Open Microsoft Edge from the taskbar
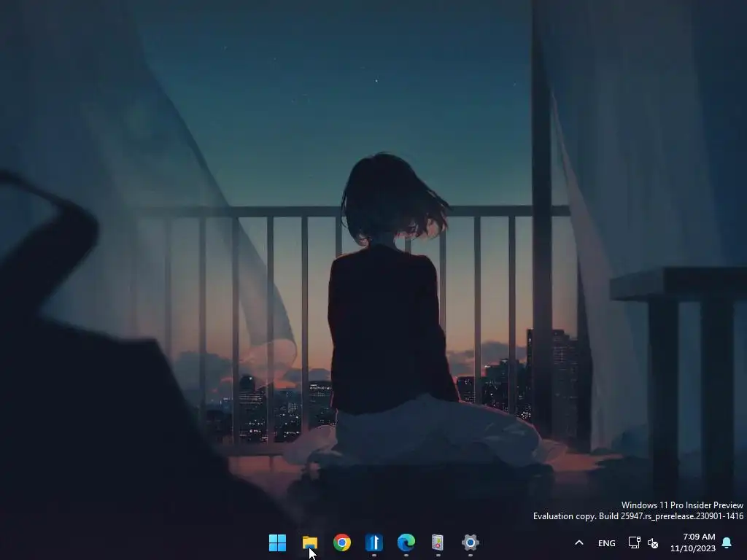Viewport: 747px width, 560px height. click(406, 542)
